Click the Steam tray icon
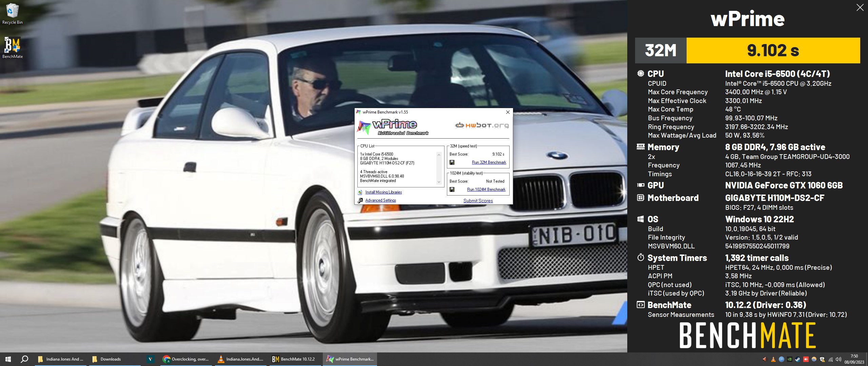The image size is (868, 366). pos(798,359)
